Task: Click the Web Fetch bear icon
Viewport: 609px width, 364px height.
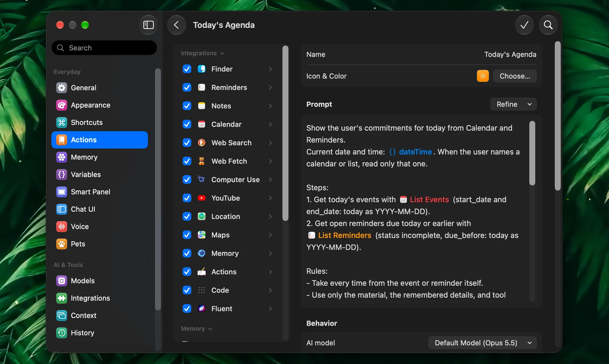Action: (202, 161)
